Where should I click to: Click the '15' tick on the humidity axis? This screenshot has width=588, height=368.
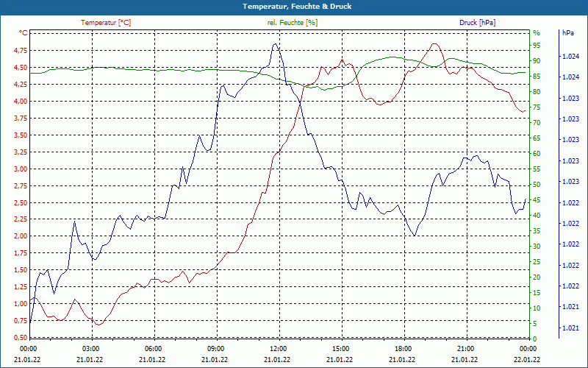(x=537, y=292)
